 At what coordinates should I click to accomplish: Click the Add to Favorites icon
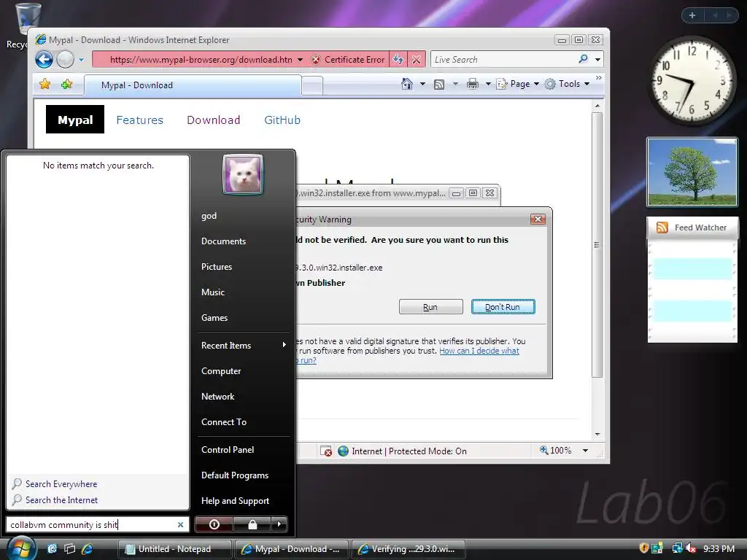click(x=66, y=85)
